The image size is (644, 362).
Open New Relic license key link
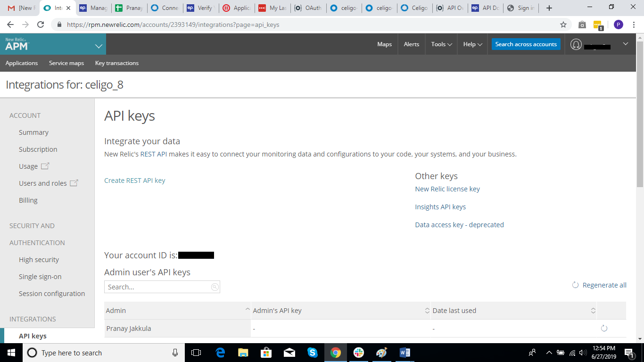[x=447, y=189]
